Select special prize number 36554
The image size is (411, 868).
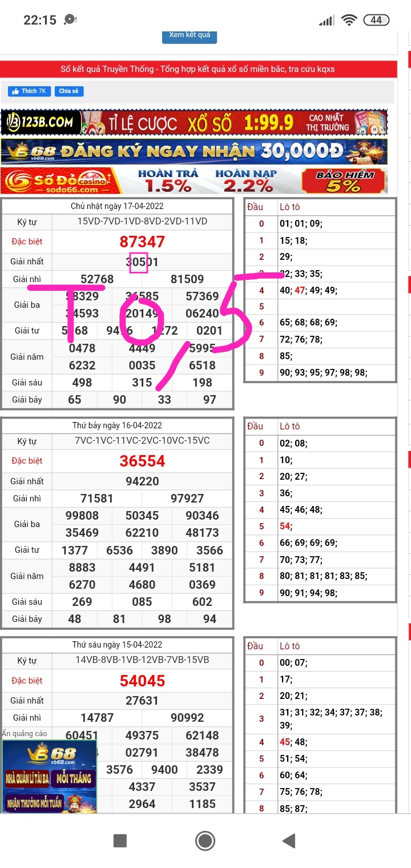(x=142, y=461)
